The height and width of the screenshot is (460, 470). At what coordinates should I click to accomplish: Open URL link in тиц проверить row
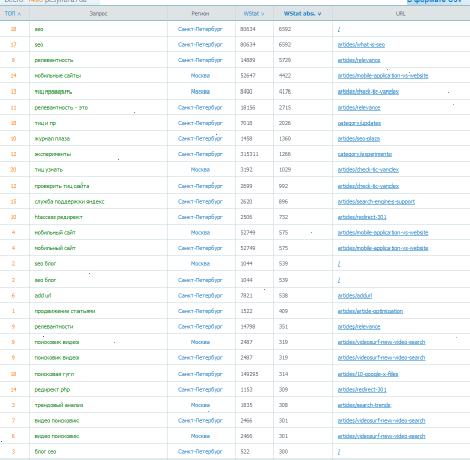click(x=368, y=92)
